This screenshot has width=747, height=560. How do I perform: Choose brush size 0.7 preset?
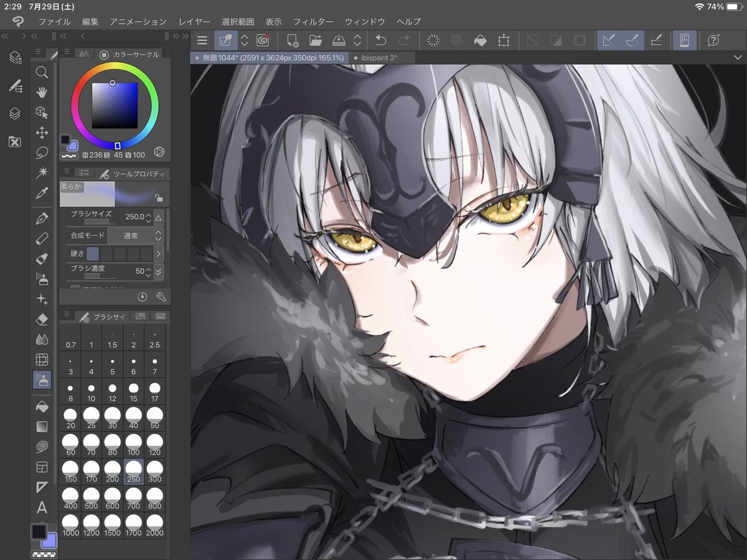(70, 338)
